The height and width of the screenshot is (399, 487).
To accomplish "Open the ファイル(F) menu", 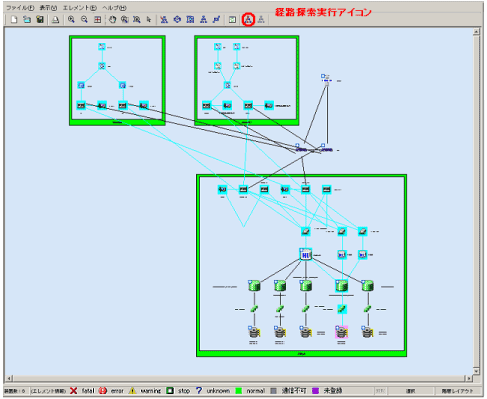I will click(20, 8).
